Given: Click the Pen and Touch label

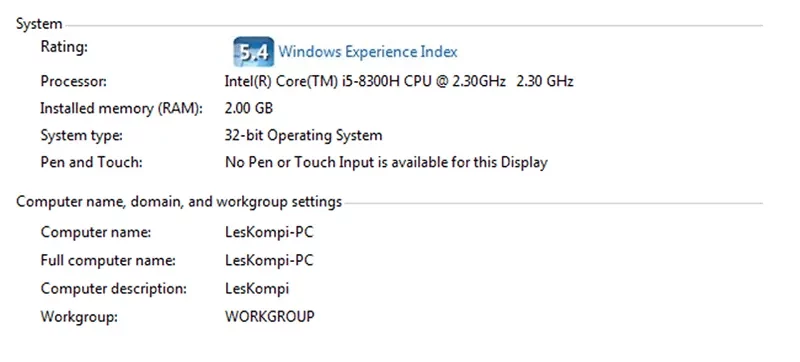Looking at the screenshot, I should (x=91, y=162).
